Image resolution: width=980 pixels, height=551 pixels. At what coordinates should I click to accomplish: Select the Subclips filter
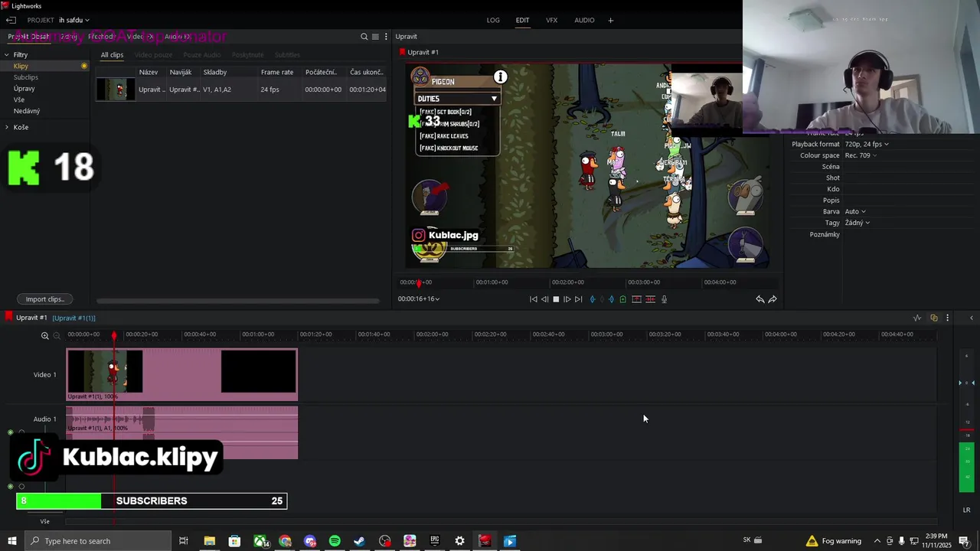click(26, 77)
